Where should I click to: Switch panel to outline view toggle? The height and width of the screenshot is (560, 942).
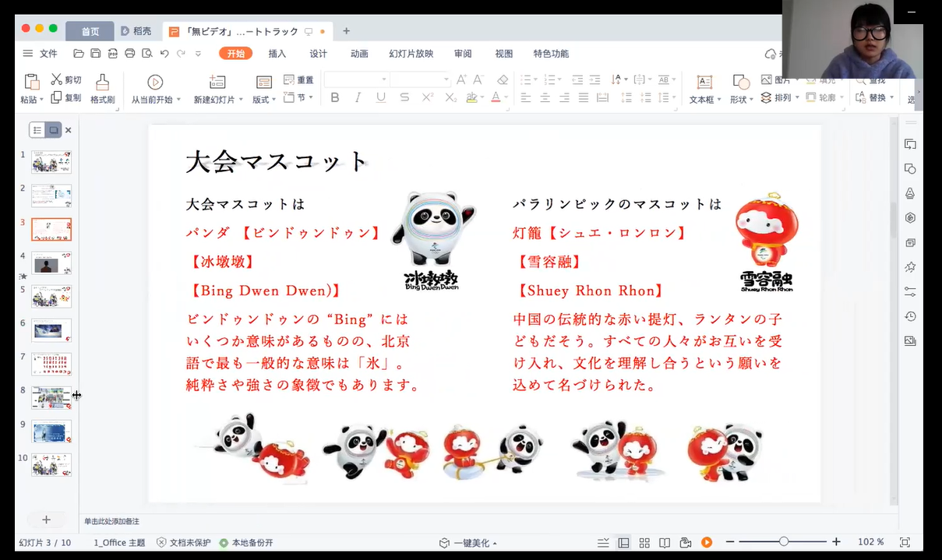click(x=37, y=130)
